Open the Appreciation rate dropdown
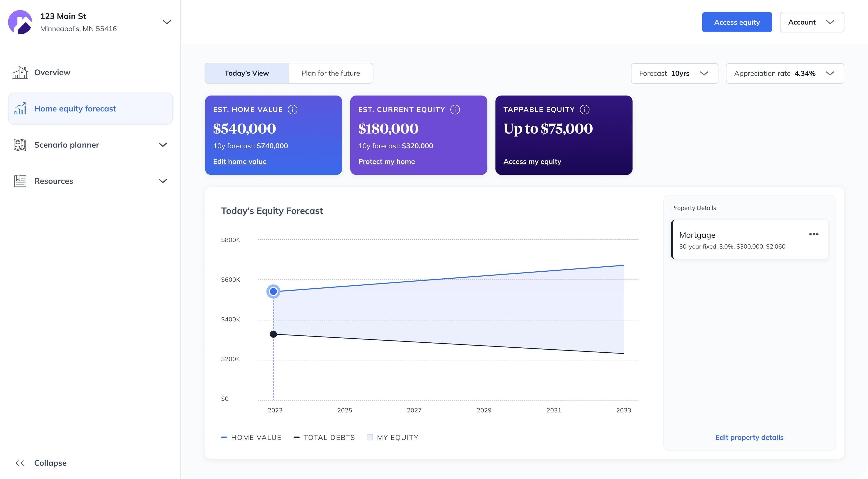The height and width of the screenshot is (479, 868). coord(784,73)
